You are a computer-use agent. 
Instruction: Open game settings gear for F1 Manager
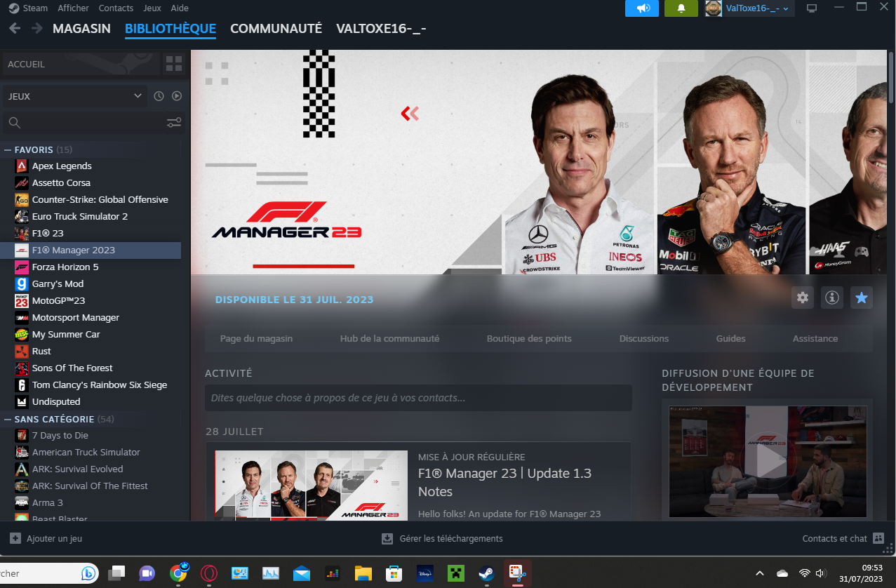pos(803,298)
